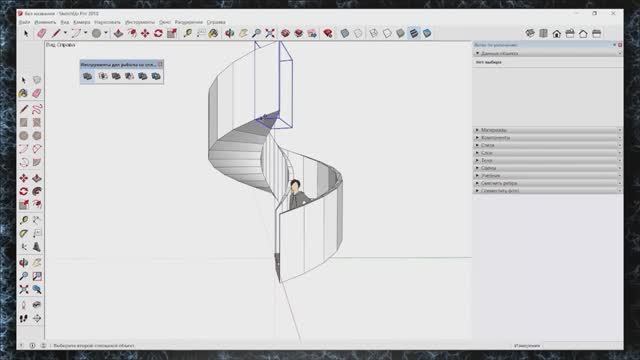
Task: Select the Union solid tool
Action: (116, 76)
